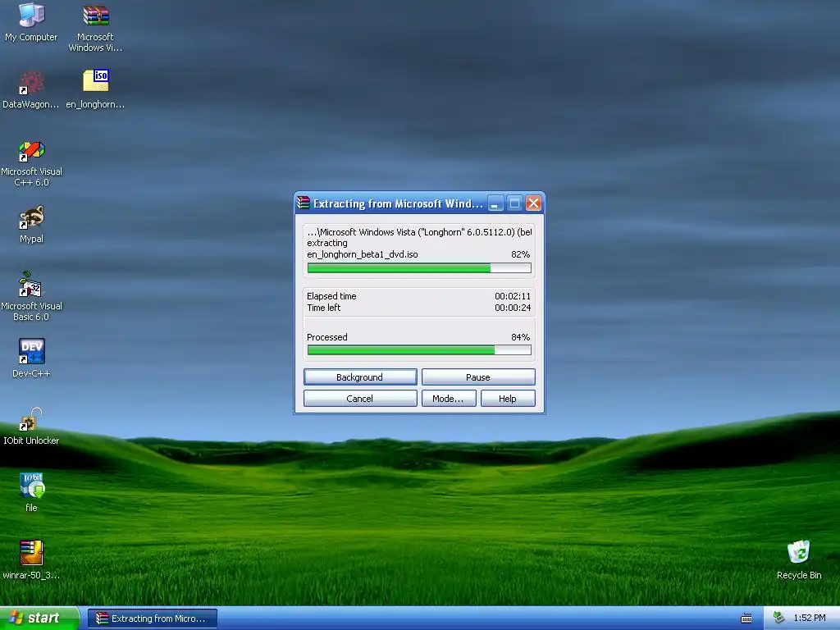Minimize the extracting dialog
Image resolution: width=840 pixels, height=630 pixels.
(495, 203)
